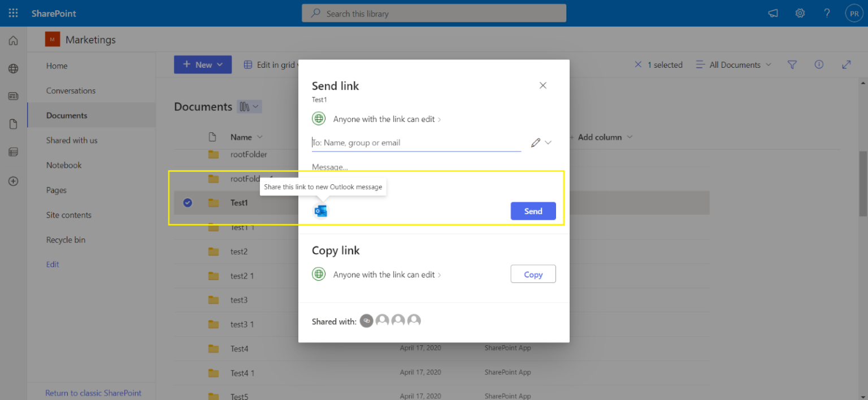Select the rootFolder row checkbox
This screenshot has width=868, height=400.
coord(187,154)
